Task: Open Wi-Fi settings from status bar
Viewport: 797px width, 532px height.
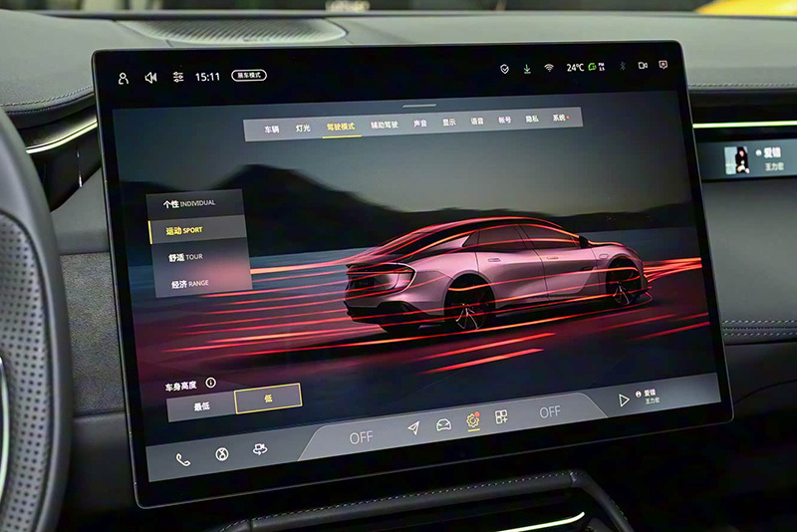Action: point(549,68)
